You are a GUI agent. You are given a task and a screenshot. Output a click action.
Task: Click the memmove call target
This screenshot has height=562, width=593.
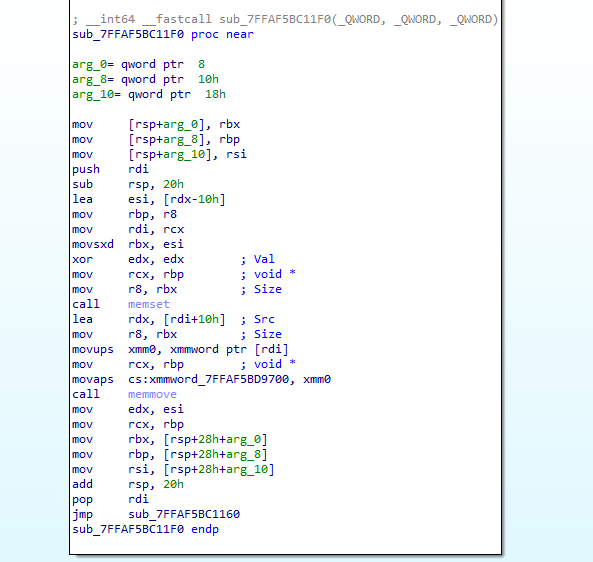152,394
